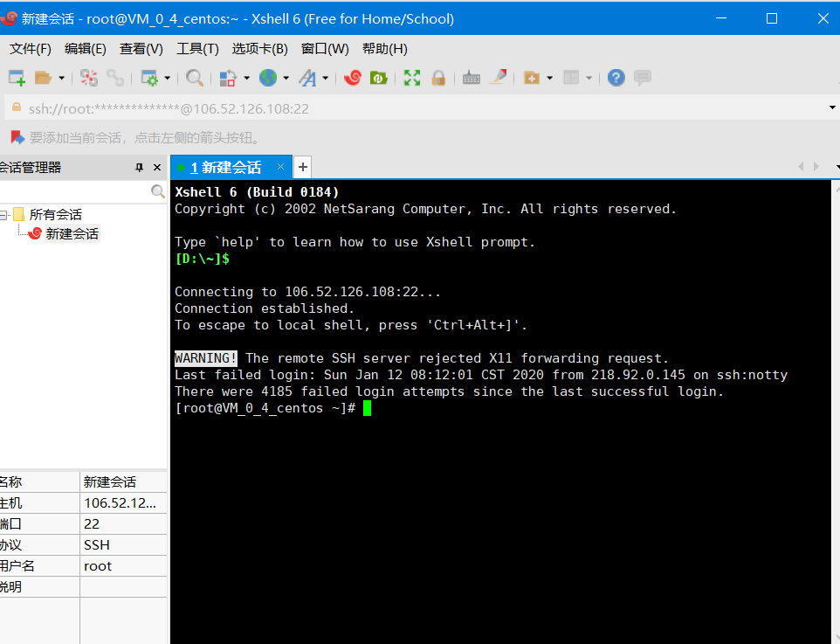Create a new session with toolbar icon
The height and width of the screenshot is (644, 840).
(x=17, y=78)
